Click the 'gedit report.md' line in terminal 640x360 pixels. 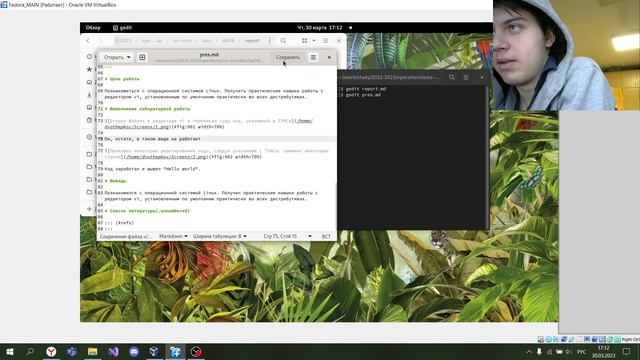pos(366,89)
